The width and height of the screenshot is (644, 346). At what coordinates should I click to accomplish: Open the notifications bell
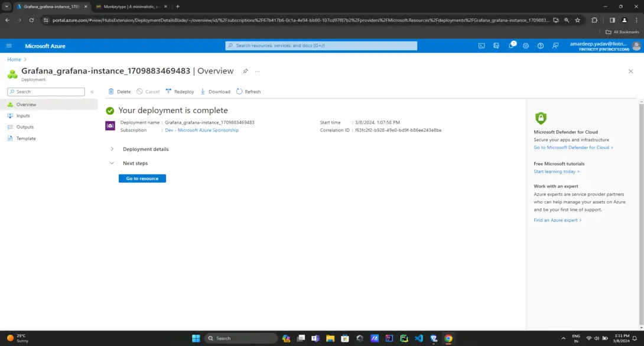(x=511, y=46)
